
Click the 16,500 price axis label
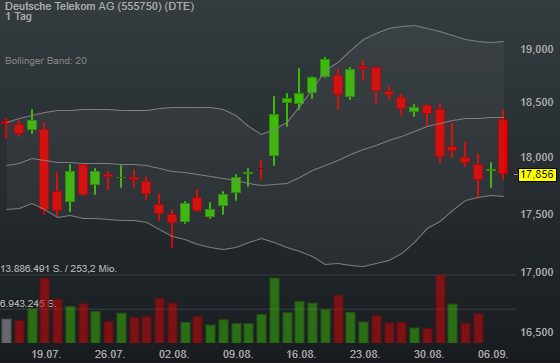pos(537,332)
